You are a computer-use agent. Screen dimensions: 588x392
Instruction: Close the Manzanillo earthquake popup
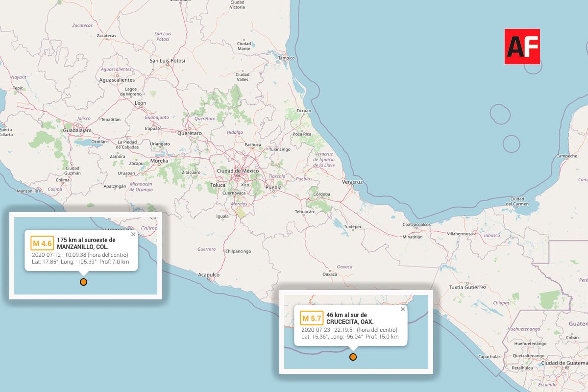(133, 234)
